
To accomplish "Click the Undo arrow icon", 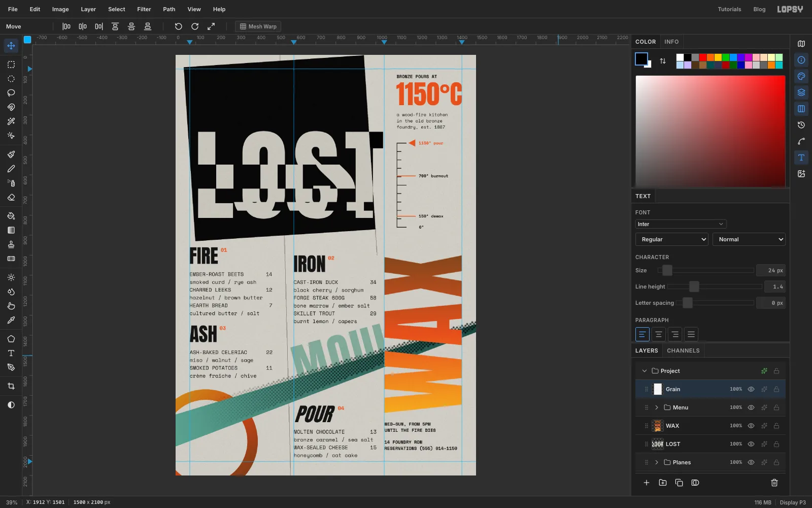I will click(179, 26).
